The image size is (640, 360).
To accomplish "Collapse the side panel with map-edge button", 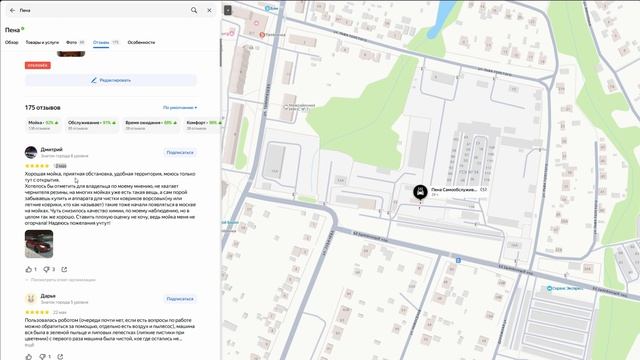I will [228, 10].
